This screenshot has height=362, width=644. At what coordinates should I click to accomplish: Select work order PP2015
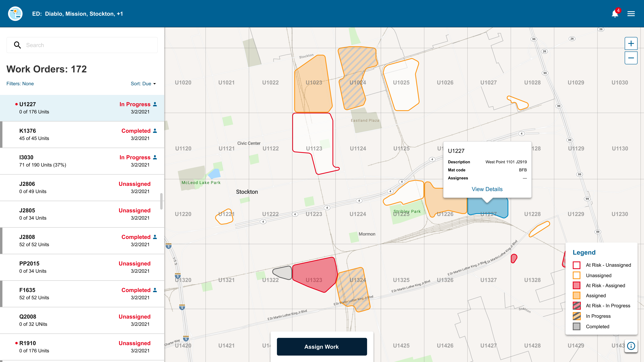click(82, 267)
